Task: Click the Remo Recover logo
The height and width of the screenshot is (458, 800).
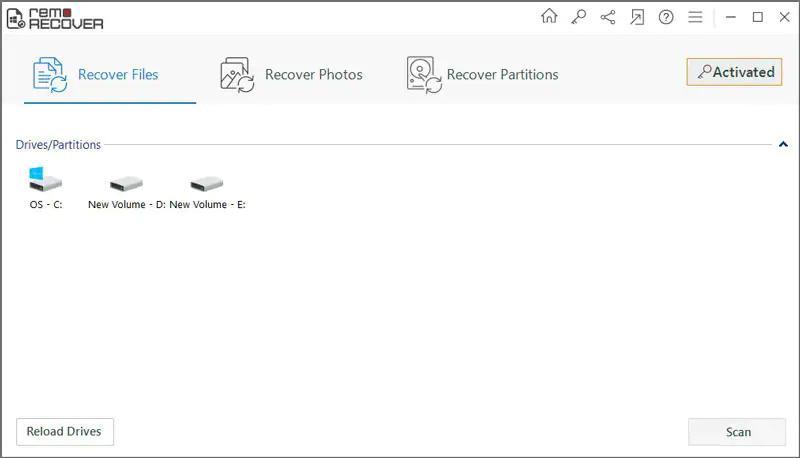Action: [x=55, y=18]
